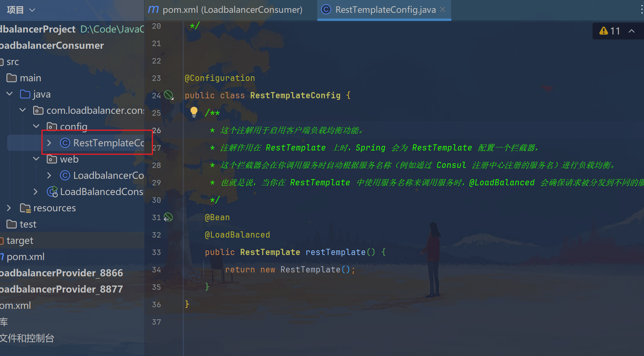The width and height of the screenshot is (644, 356).
Task: Expand the LoadBalancedCons class node
Action: 36,192
